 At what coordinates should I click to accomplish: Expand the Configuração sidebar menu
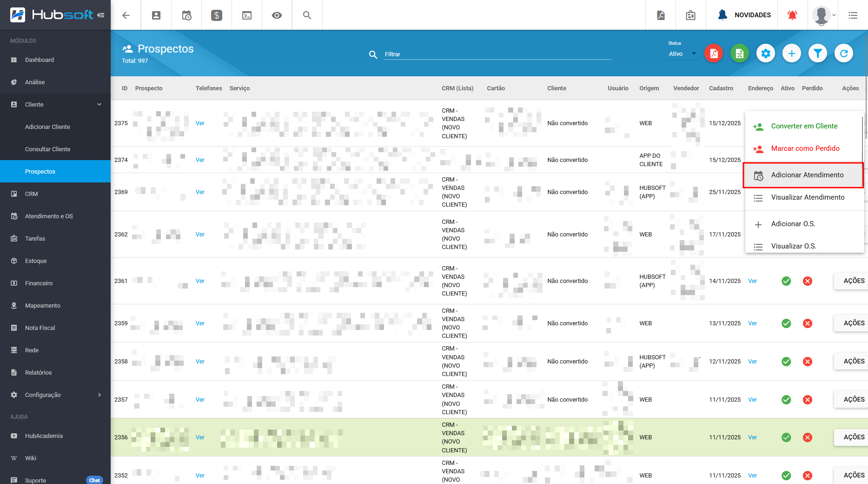99,395
